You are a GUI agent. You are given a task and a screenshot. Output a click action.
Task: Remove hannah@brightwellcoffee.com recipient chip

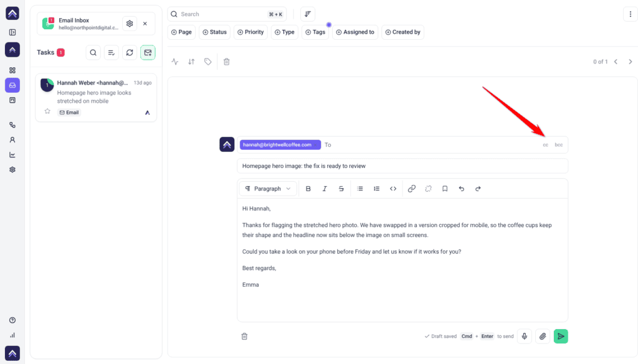(316, 144)
